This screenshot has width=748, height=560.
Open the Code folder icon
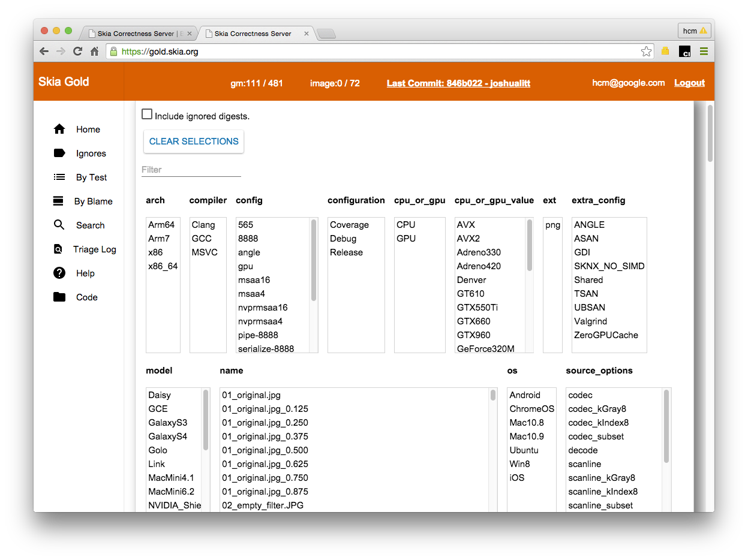pos(59,297)
